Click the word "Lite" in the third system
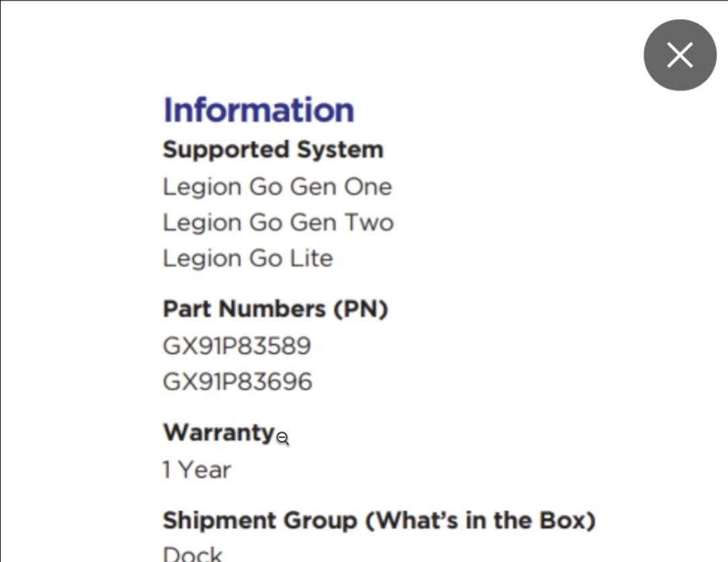 point(311,258)
